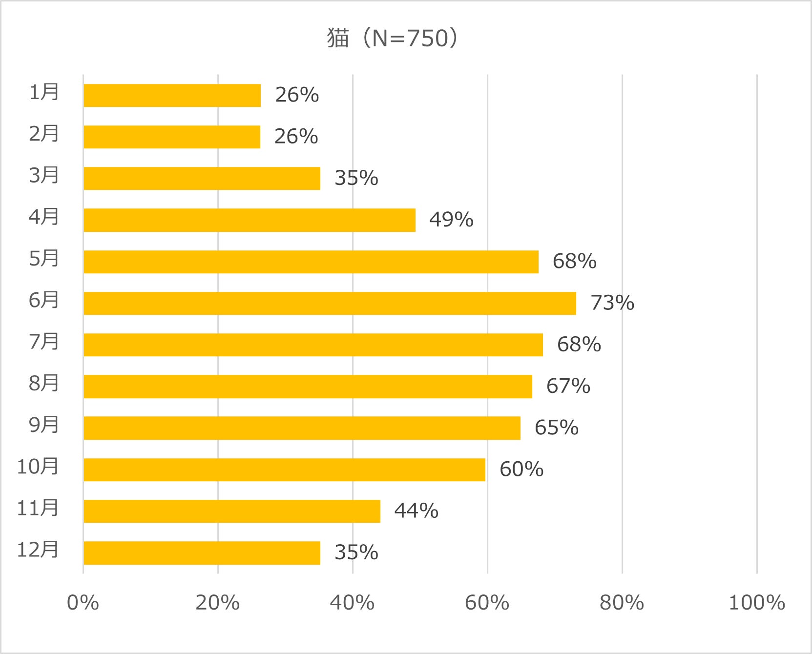The width and height of the screenshot is (812, 654).
Task: Click the 44% data label
Action: click(x=416, y=511)
